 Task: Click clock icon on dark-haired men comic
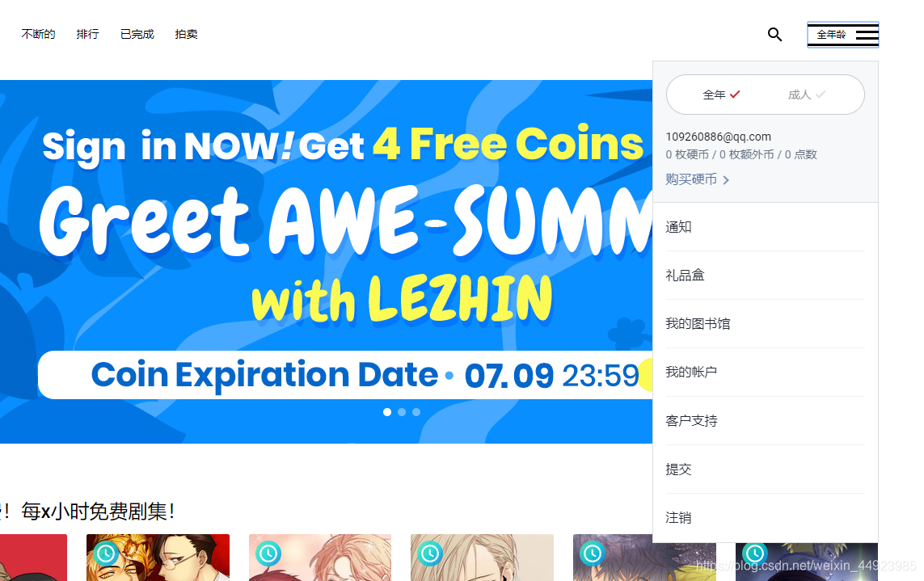107,554
